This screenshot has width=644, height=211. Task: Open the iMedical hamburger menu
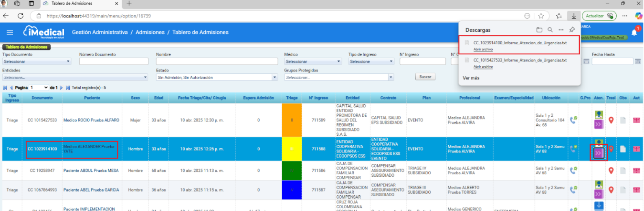coord(10,32)
